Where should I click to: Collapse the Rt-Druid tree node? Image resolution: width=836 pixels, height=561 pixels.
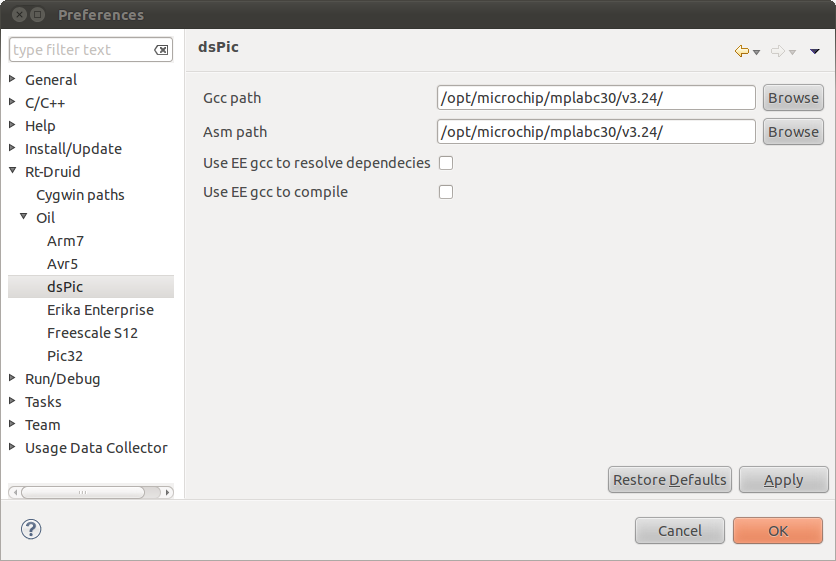pos(13,171)
